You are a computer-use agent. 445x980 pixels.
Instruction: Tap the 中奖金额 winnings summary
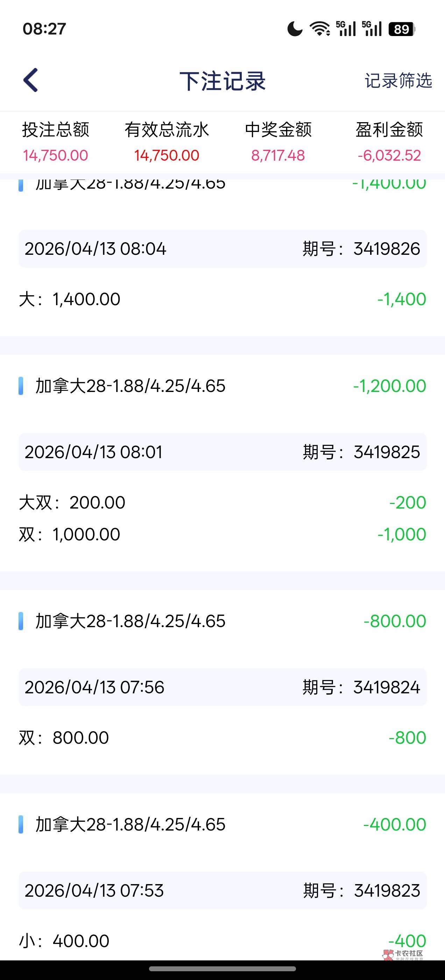tap(278, 141)
